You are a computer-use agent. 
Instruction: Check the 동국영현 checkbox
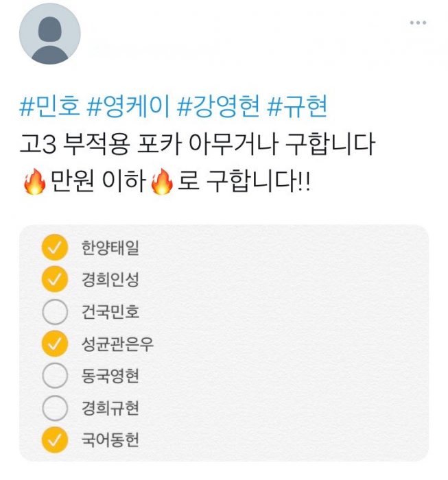(55, 376)
